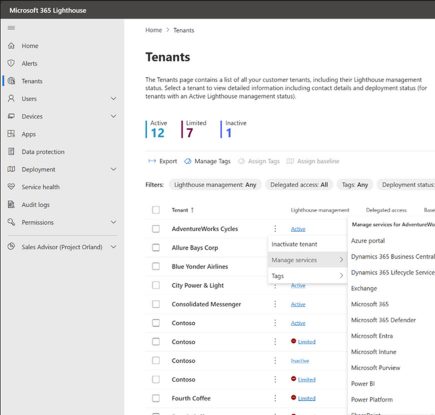The width and height of the screenshot is (435, 415).
Task: Click the Audit logs document icon
Action: pos(11,204)
